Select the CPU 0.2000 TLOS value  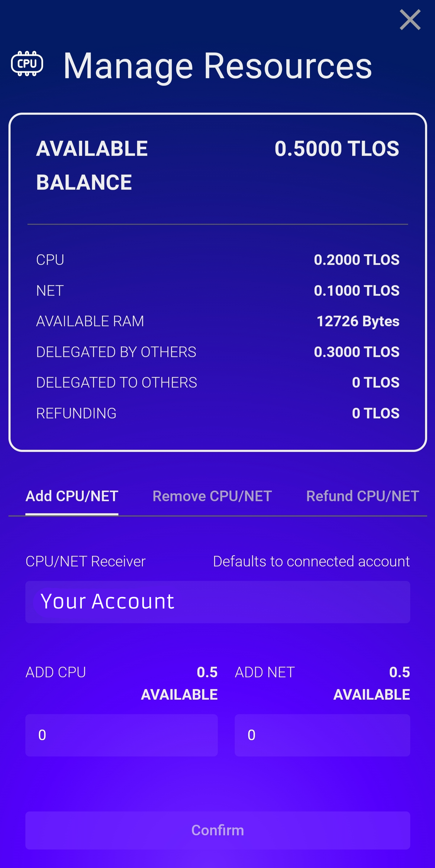[356, 260]
